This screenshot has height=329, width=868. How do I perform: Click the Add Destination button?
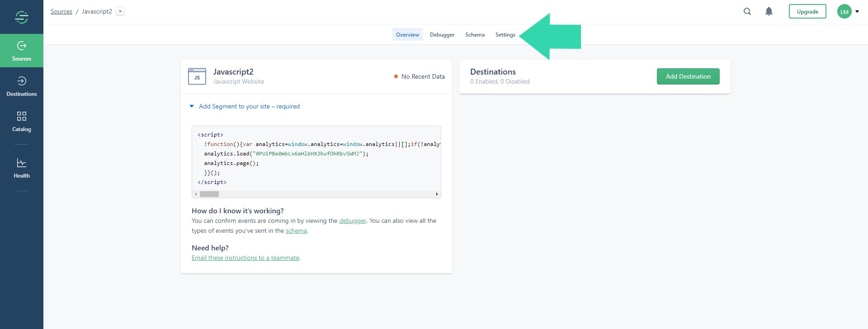tap(688, 76)
